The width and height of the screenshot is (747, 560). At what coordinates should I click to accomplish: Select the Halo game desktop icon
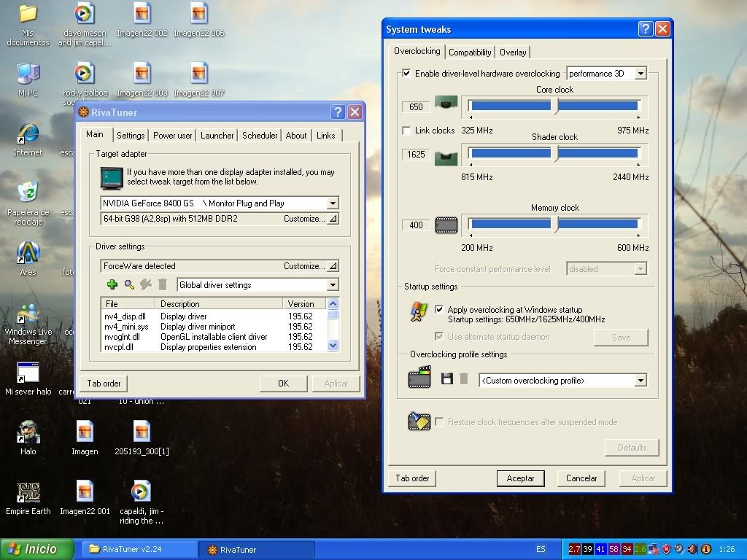[28, 438]
